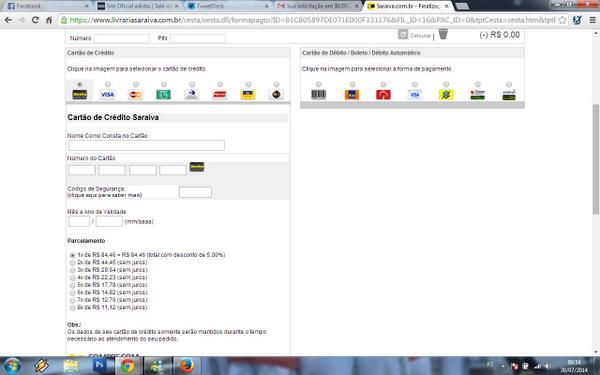Open the Windows Start button
Screen dimensions: 600x375
pos(12,366)
